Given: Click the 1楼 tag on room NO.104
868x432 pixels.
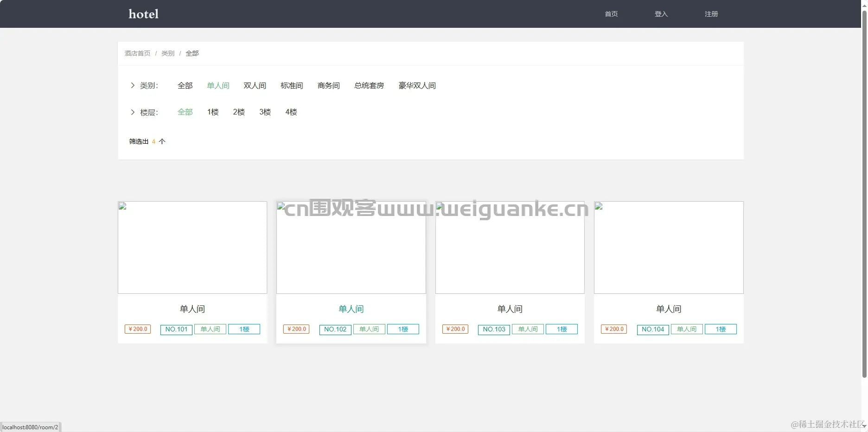Looking at the screenshot, I should point(721,330).
